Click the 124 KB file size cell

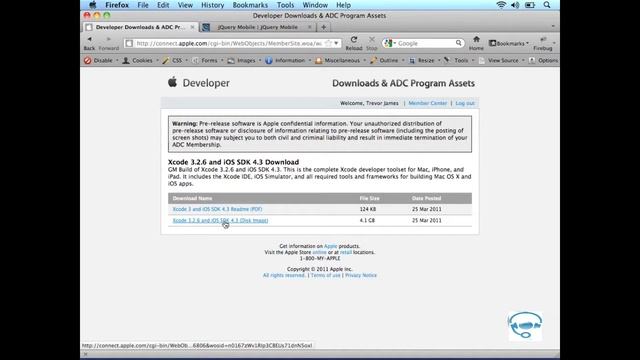point(368,209)
